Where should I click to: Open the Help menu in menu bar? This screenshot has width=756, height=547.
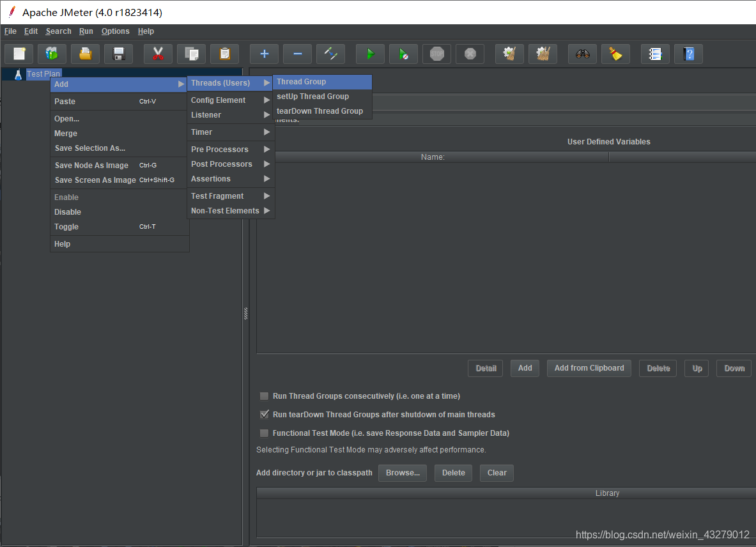point(146,31)
